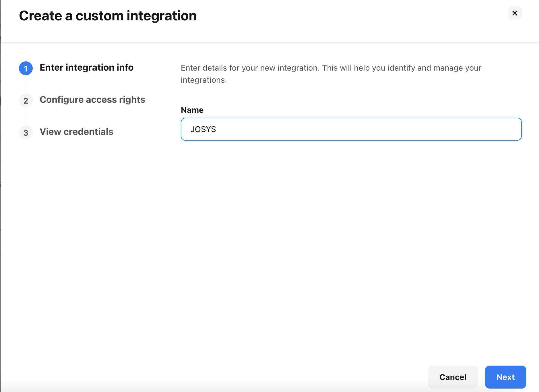Click the Create a custom integration heading
Viewport: 539px width, 392px height.
pos(108,16)
